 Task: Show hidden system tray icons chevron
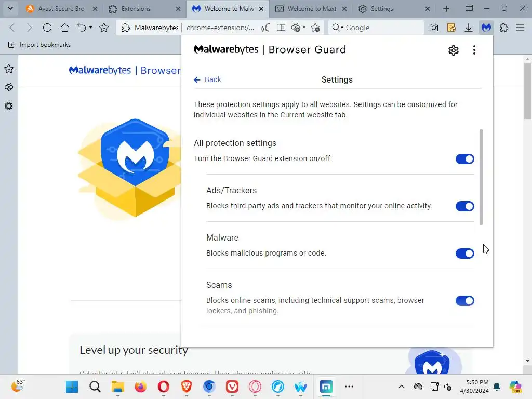[x=402, y=387]
